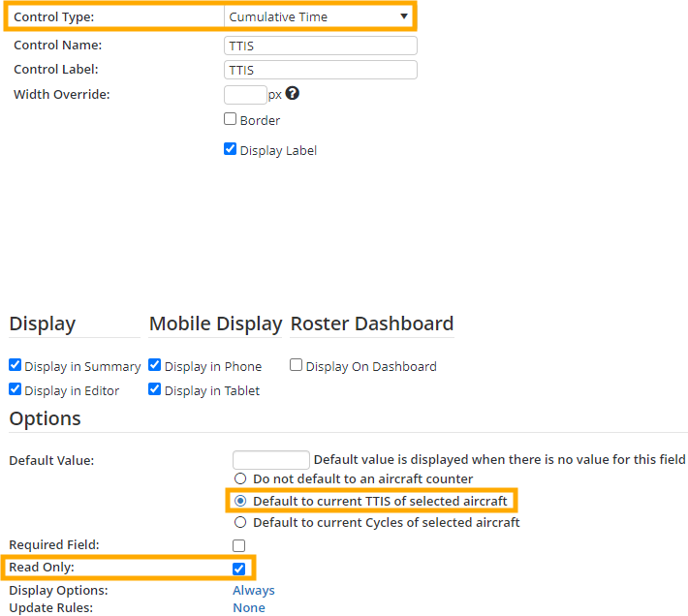Click the Width Override input box

tap(245, 95)
